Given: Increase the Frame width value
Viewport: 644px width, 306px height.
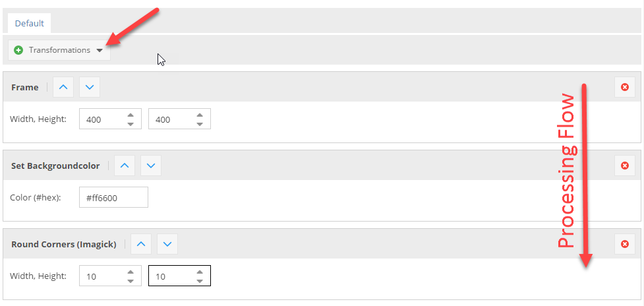Looking at the screenshot, I should point(131,115).
